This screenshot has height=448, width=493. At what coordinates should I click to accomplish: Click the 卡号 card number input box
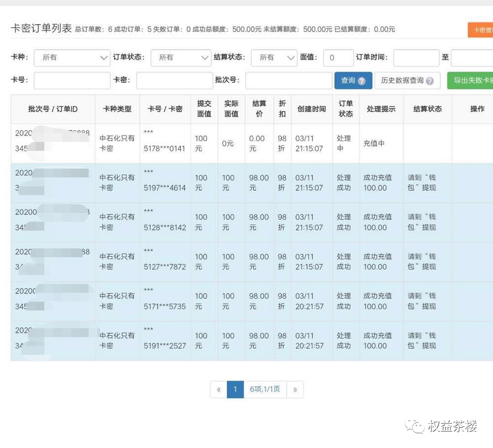click(71, 80)
